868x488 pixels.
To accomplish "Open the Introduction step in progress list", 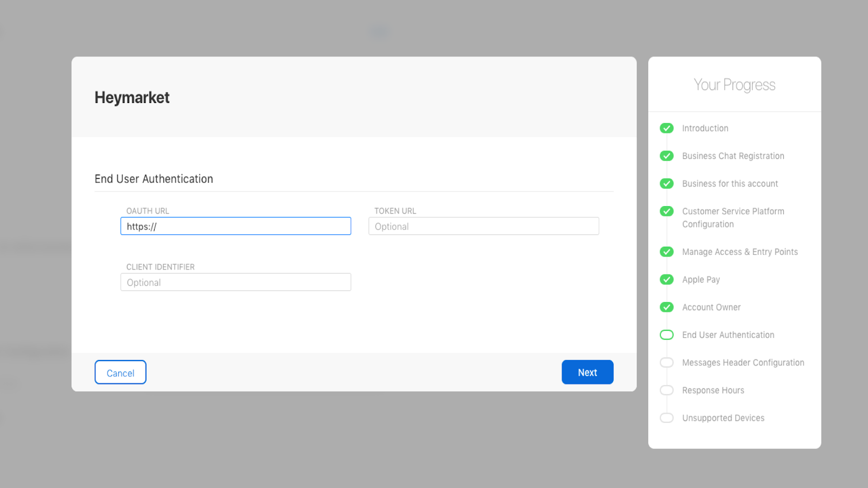I will click(x=705, y=128).
